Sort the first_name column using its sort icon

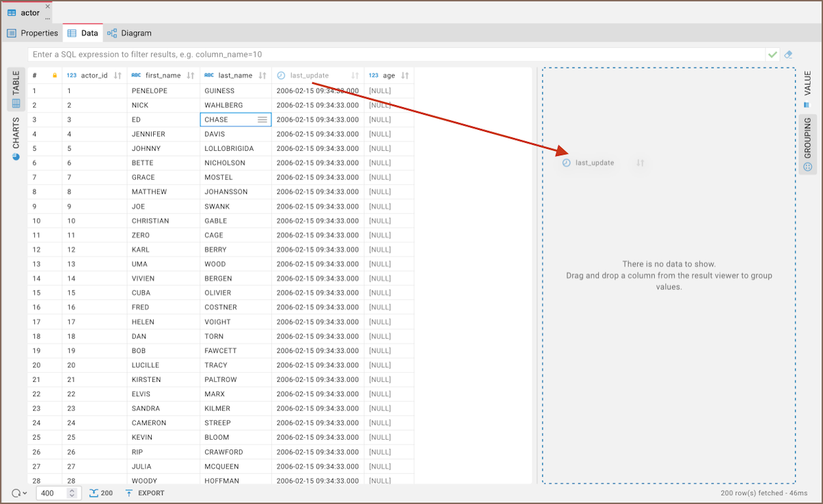pyautogui.click(x=191, y=76)
